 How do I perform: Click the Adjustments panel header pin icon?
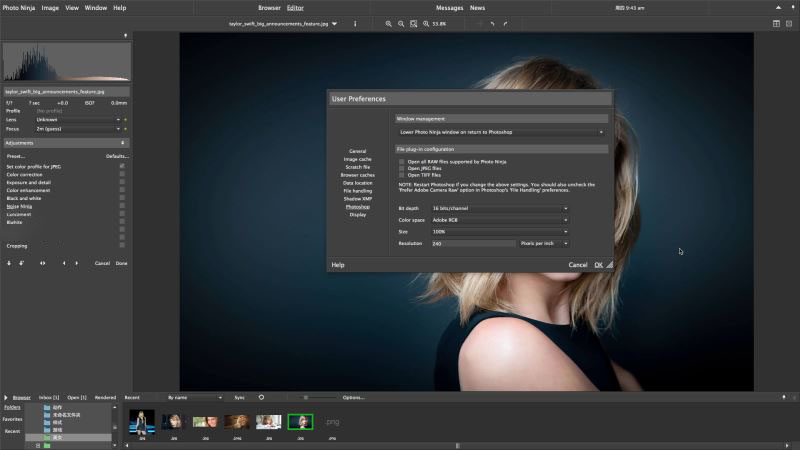(122, 143)
